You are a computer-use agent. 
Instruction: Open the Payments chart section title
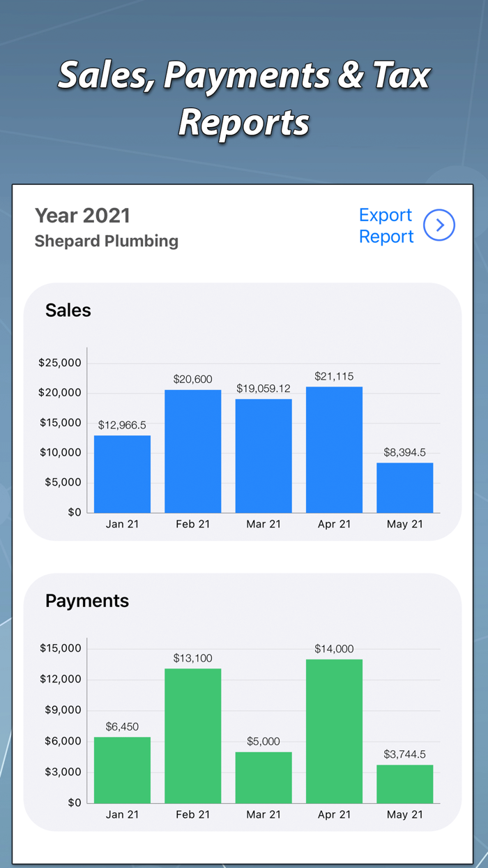[86, 601]
